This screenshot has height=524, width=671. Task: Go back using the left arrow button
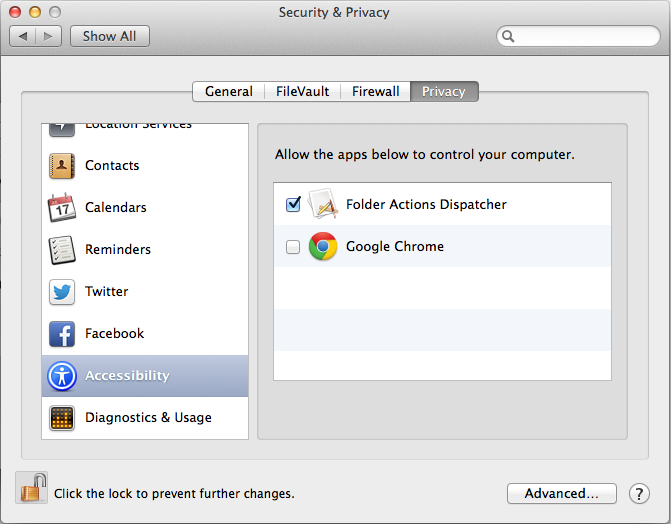[x=23, y=36]
